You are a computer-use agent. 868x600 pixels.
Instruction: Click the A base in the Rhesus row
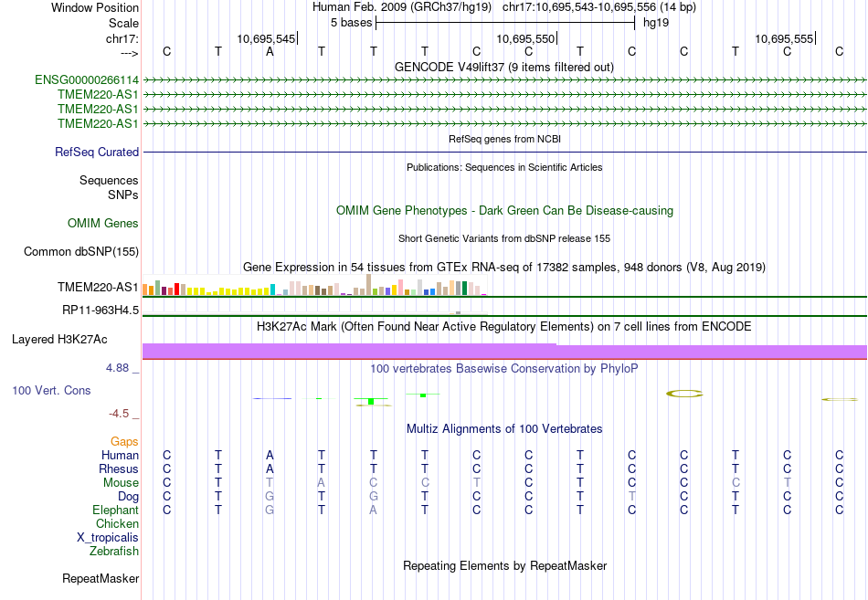270,468
